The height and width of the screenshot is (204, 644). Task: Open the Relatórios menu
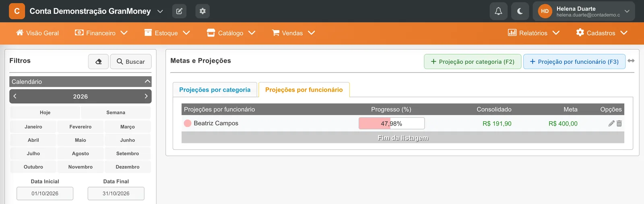(534, 33)
